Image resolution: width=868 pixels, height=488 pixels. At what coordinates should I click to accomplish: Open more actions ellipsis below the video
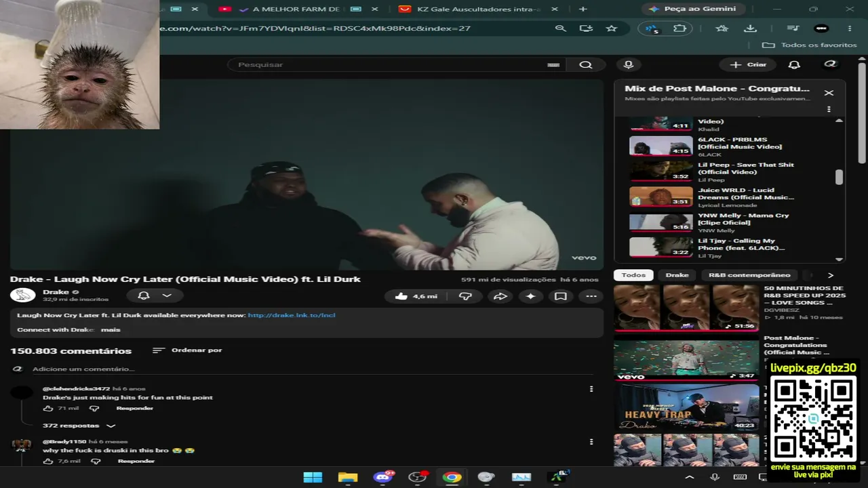(591, 296)
